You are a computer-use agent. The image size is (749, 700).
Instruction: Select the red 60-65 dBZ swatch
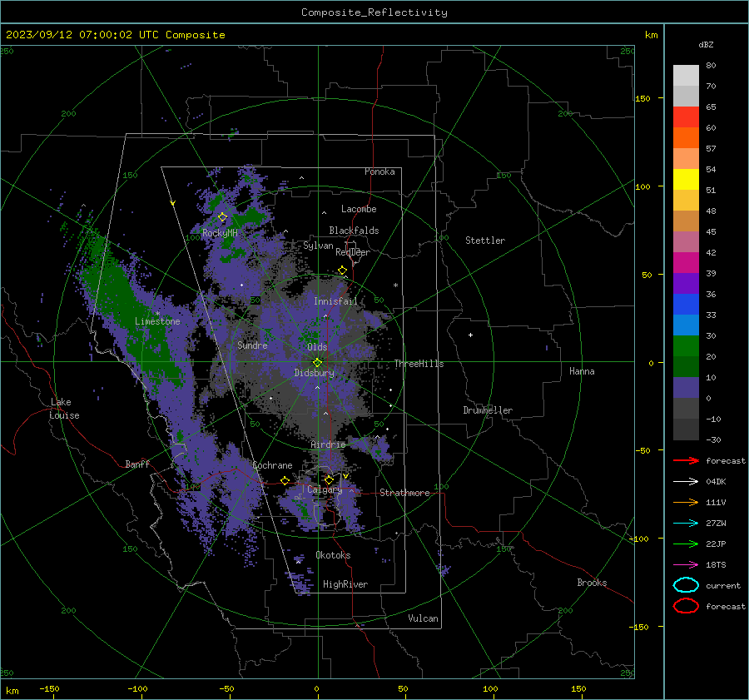pos(686,117)
